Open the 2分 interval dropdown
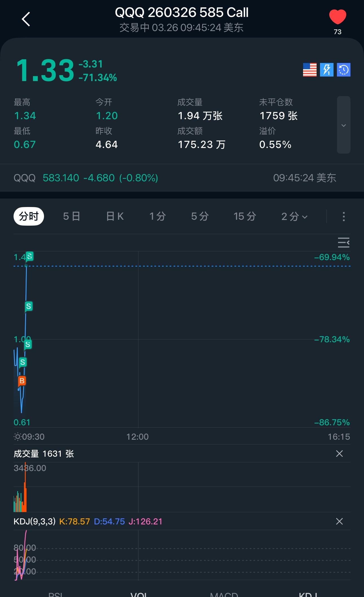Image resolution: width=364 pixels, height=597 pixels. [x=294, y=216]
